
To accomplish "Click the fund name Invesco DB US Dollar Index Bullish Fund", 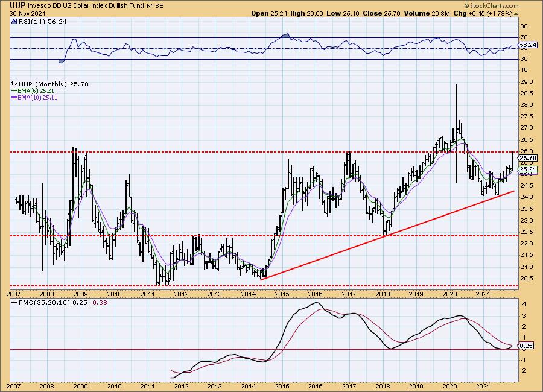I will pos(86,6).
